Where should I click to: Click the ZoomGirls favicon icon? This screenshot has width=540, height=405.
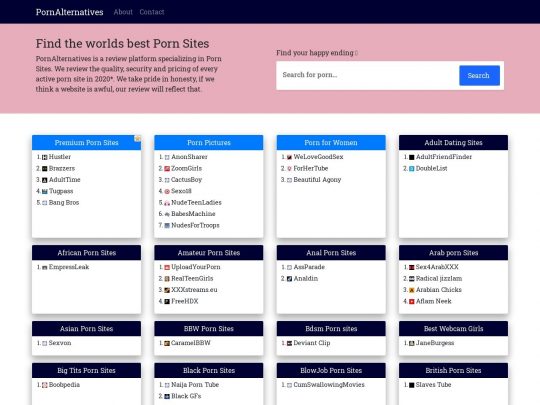167,169
